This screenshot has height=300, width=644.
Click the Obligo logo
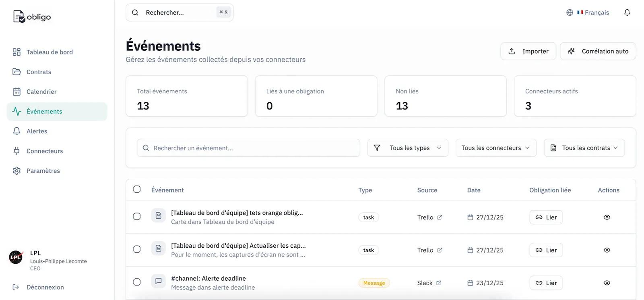point(32,17)
